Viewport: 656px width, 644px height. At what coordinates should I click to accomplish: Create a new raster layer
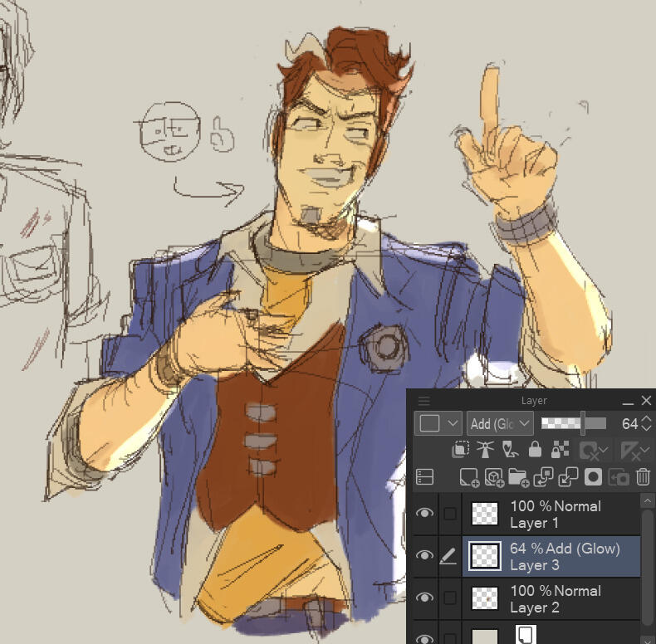(x=469, y=477)
